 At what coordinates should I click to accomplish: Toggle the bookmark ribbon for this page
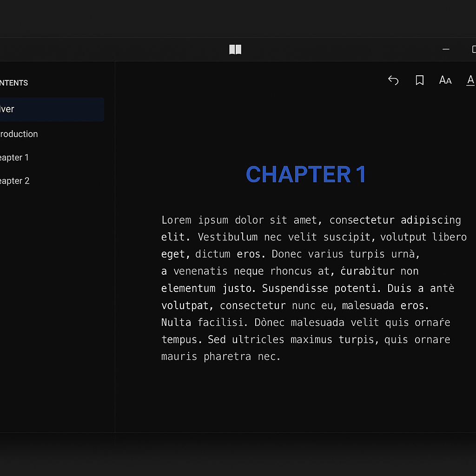419,80
